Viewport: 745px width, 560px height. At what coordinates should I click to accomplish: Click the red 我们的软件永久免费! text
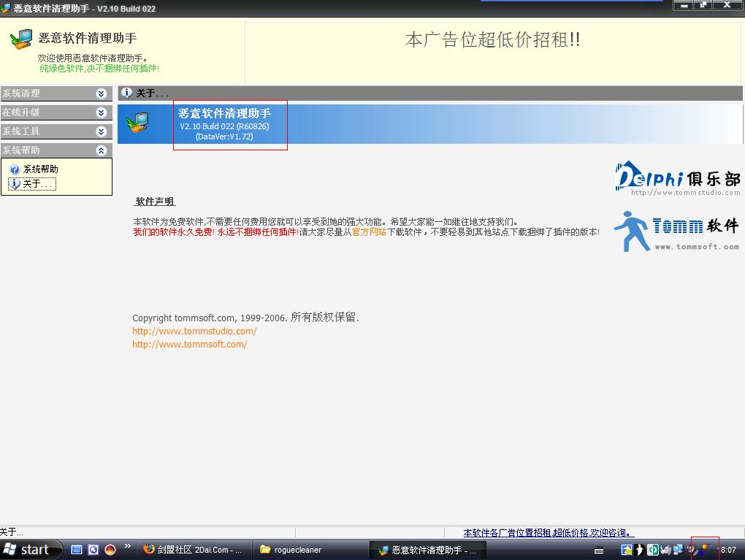pos(174,232)
